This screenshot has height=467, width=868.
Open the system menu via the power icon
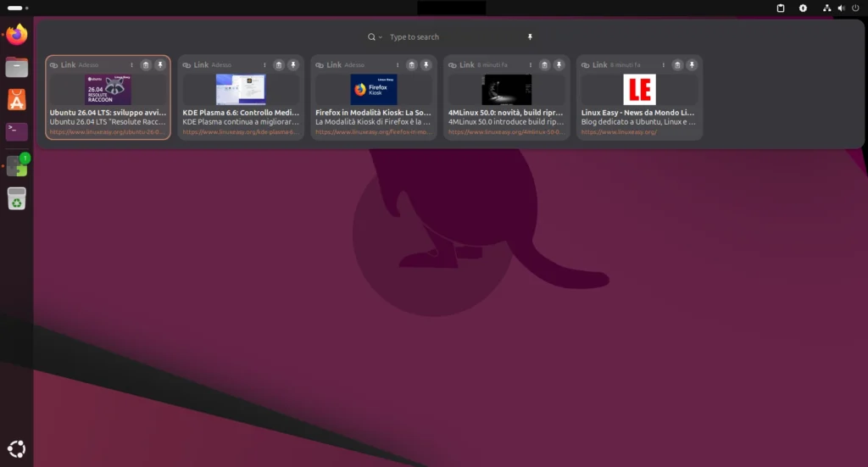[854, 8]
